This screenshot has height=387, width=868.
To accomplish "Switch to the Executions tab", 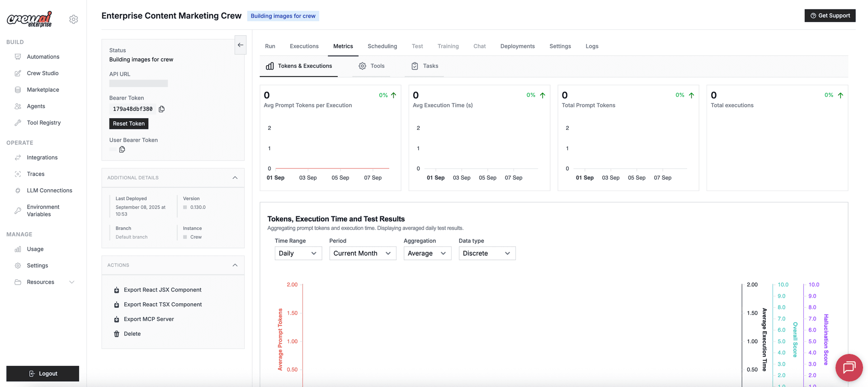I will (304, 46).
